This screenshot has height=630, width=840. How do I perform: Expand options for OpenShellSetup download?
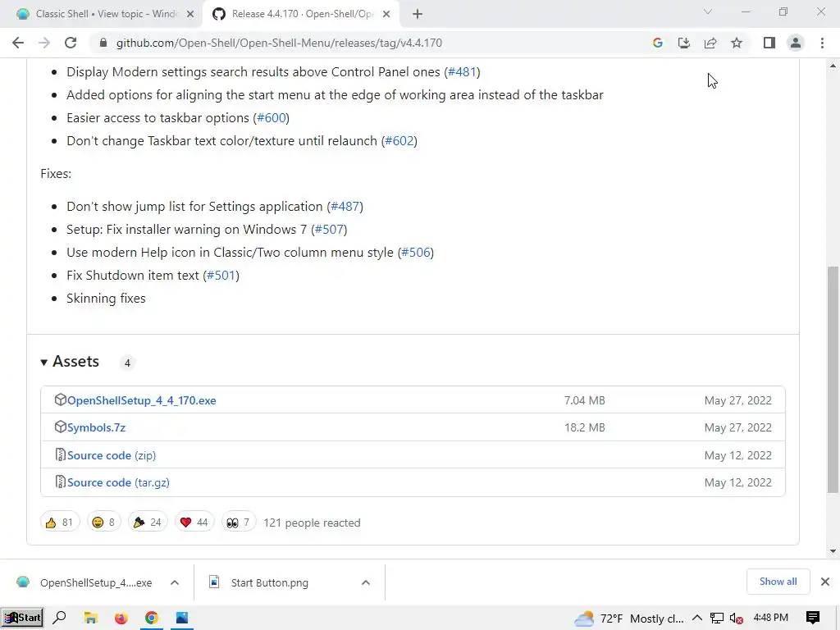[175, 583]
